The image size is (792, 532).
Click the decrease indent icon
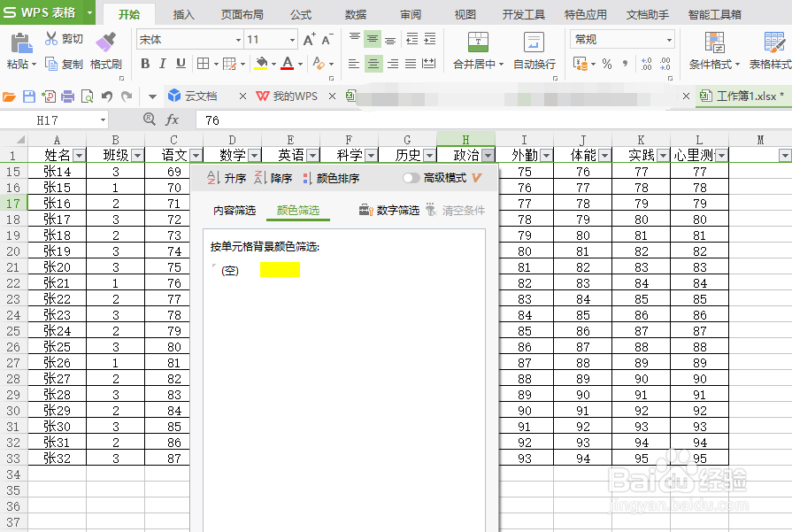coord(412,39)
